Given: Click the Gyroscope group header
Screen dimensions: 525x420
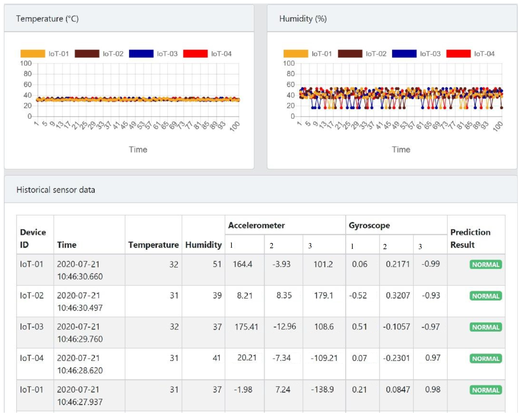Looking at the screenshot, I should (x=369, y=225).
